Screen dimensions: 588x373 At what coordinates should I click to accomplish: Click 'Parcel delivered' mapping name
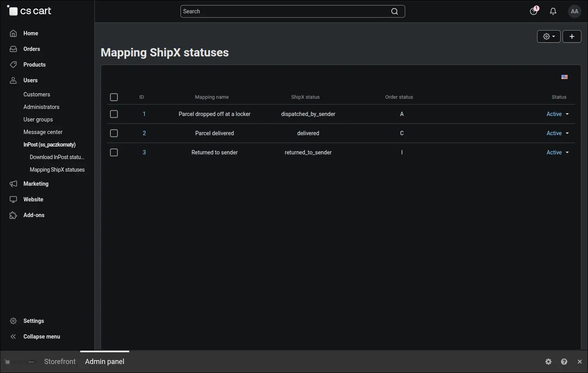point(215,133)
